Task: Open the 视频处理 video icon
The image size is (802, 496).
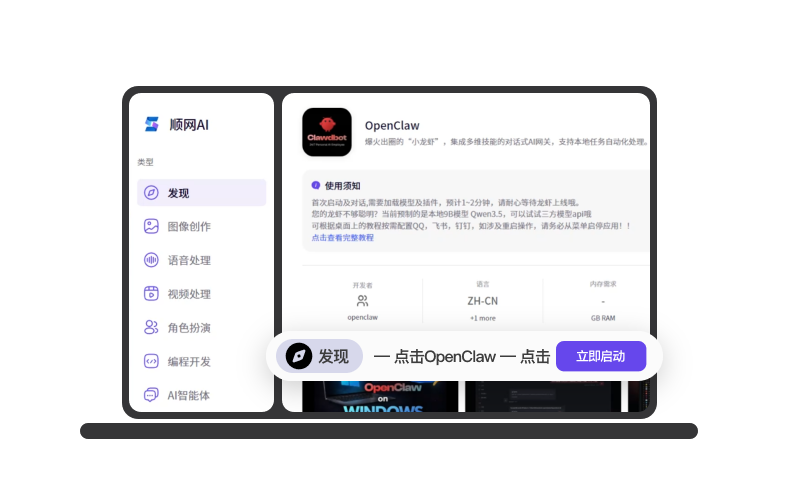Action: 151,294
